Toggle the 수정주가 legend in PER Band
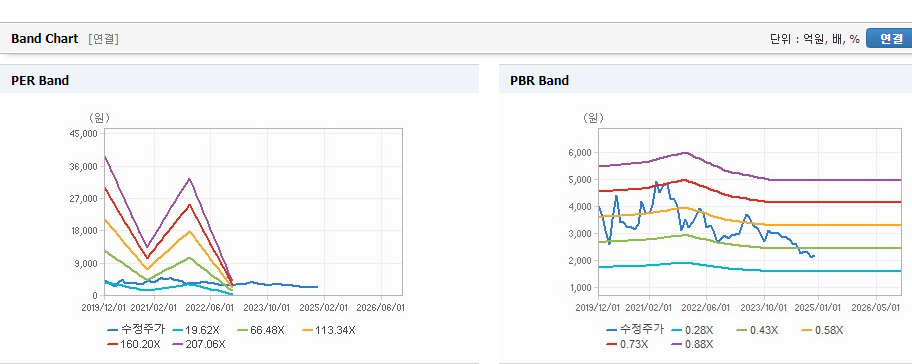Viewport: 912px width, 364px height. pos(136,330)
